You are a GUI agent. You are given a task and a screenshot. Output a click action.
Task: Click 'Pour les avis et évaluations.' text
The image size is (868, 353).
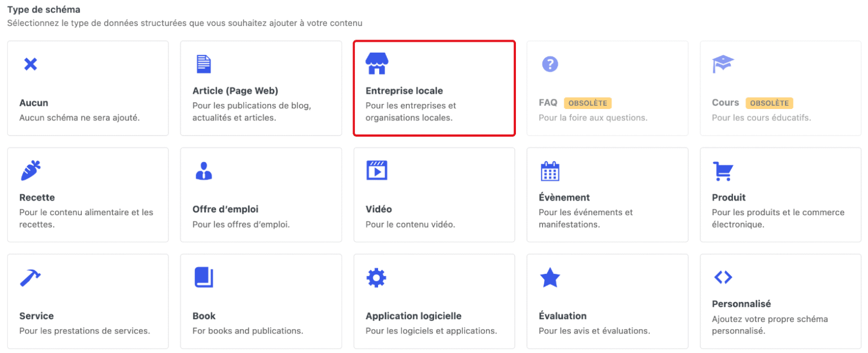[x=594, y=332]
